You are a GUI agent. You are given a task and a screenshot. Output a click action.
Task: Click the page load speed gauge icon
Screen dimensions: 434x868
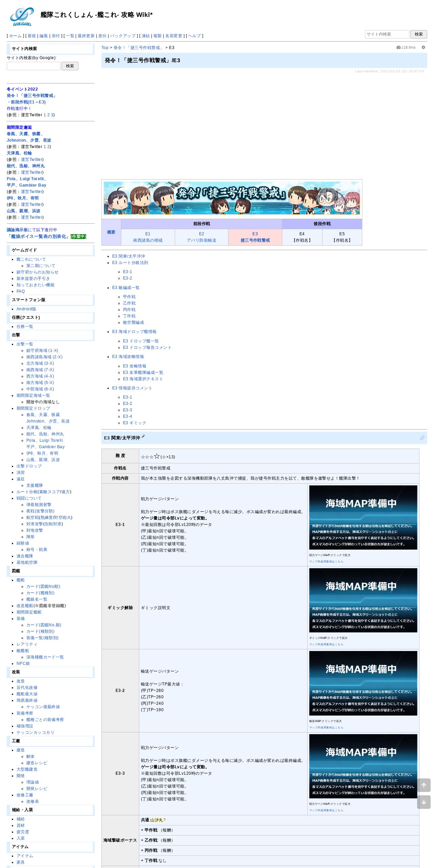(399, 48)
